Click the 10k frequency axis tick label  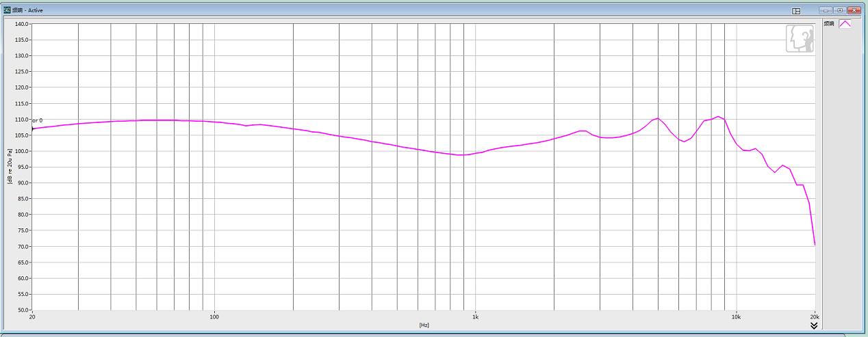point(736,317)
